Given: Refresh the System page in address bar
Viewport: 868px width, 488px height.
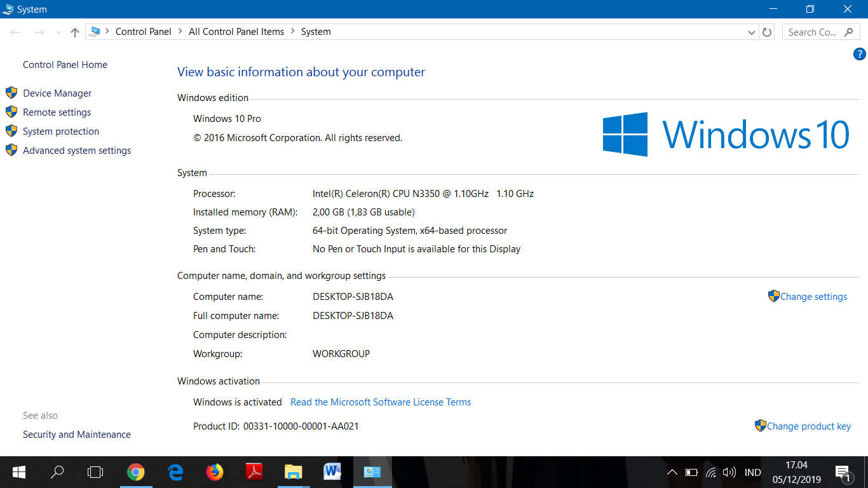Looking at the screenshot, I should point(767,32).
